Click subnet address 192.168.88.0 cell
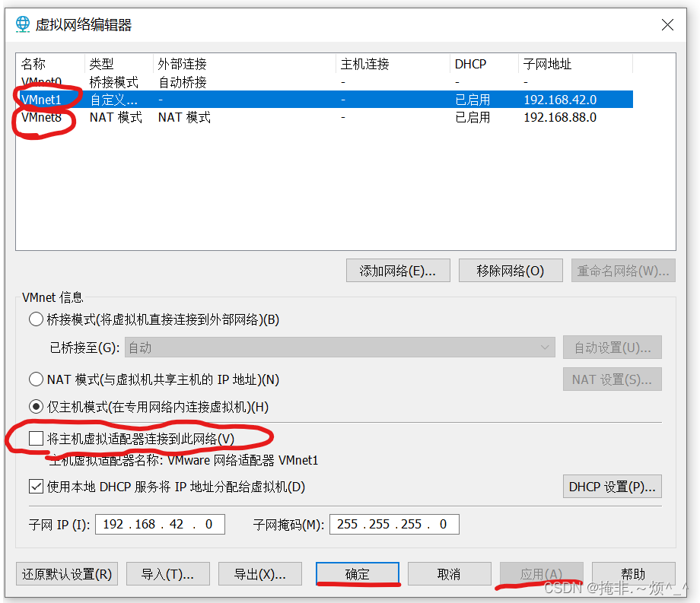The image size is (700, 603). click(560, 117)
